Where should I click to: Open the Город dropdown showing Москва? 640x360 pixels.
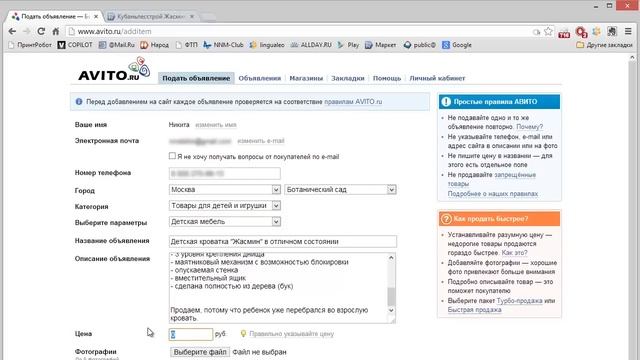click(x=224, y=189)
